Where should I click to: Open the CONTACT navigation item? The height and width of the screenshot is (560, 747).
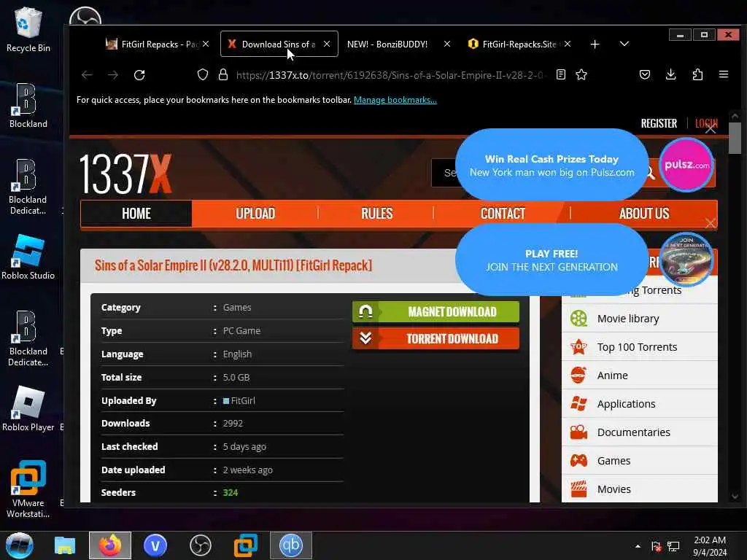click(503, 214)
